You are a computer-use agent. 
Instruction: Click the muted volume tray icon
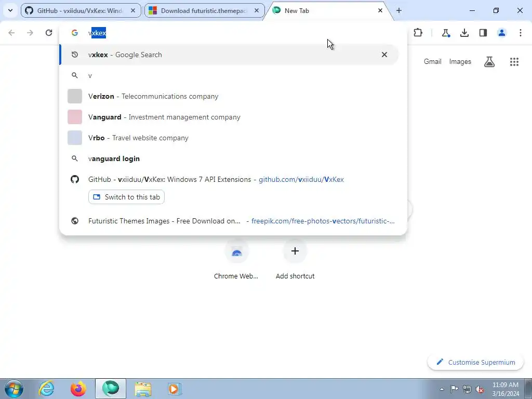pos(480,389)
